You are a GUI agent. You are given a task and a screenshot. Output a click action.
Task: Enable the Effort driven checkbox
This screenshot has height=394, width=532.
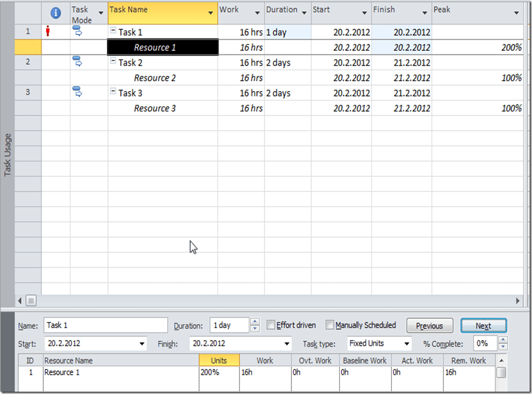[x=272, y=325]
